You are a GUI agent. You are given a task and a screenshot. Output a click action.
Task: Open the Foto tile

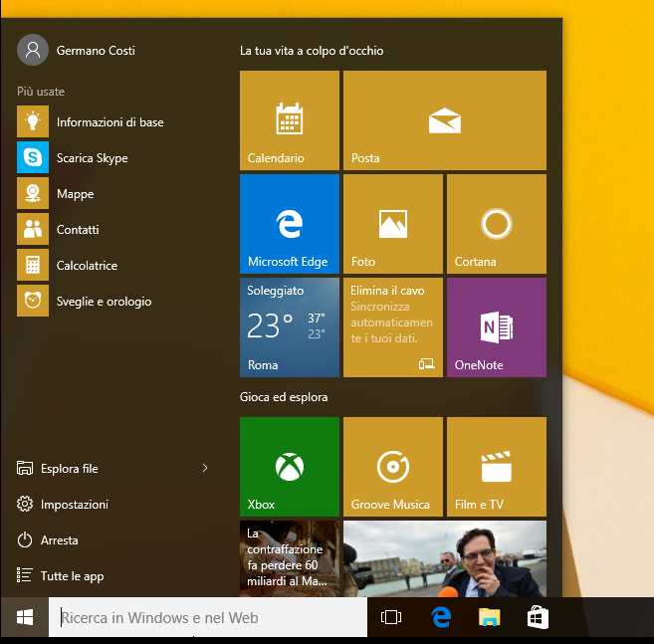click(x=393, y=224)
